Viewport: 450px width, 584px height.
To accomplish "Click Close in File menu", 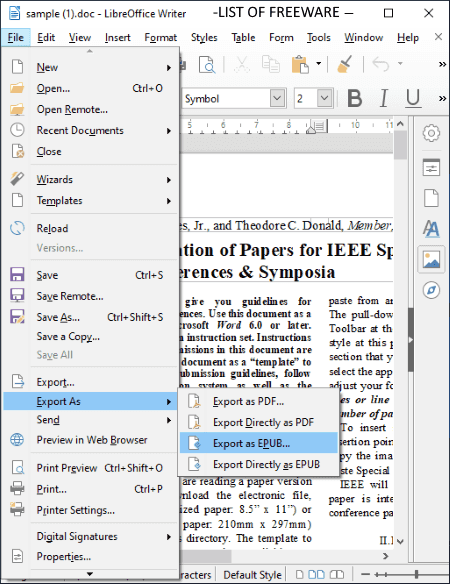I will click(91, 152).
